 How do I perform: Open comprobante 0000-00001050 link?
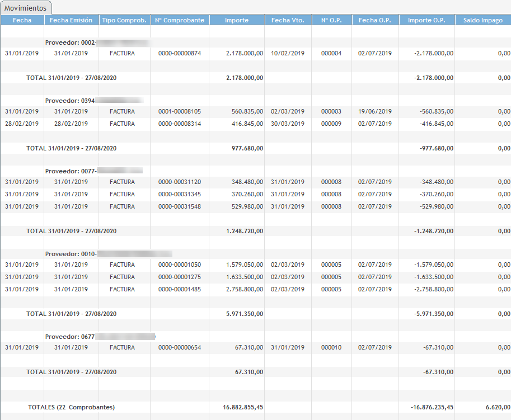tap(179, 265)
